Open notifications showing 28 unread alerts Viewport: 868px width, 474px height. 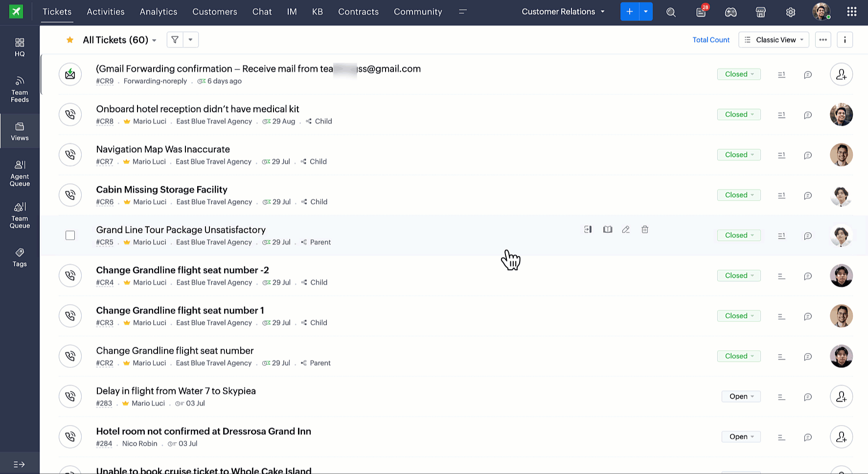(701, 12)
